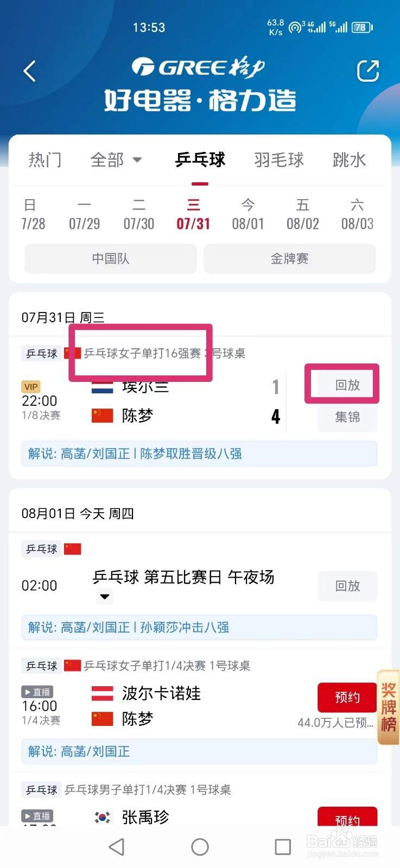Tap the back arrow icon
This screenshot has width=400, height=868.
click(30, 71)
